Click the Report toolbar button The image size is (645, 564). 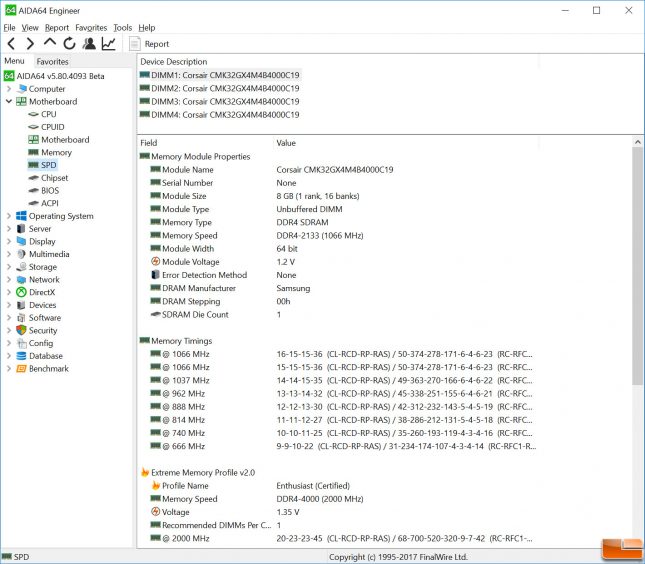149,44
